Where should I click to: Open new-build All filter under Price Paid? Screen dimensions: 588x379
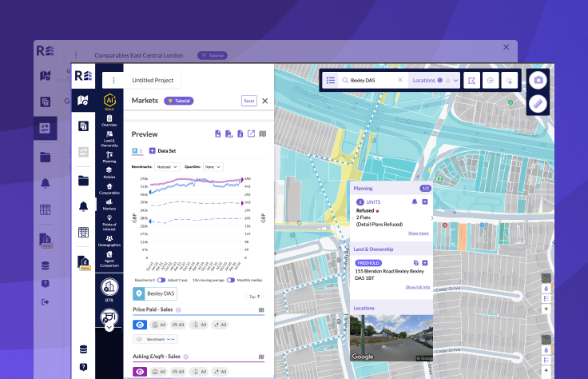coord(220,325)
